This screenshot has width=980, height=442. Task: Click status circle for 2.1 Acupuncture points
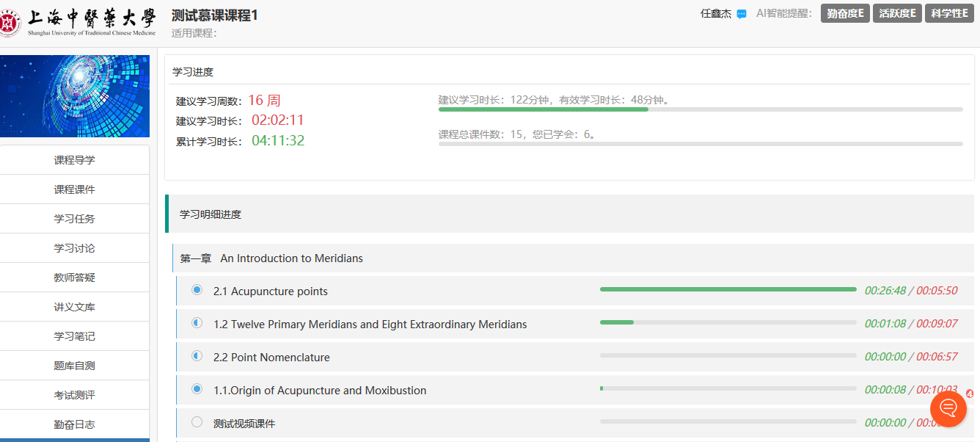197,290
